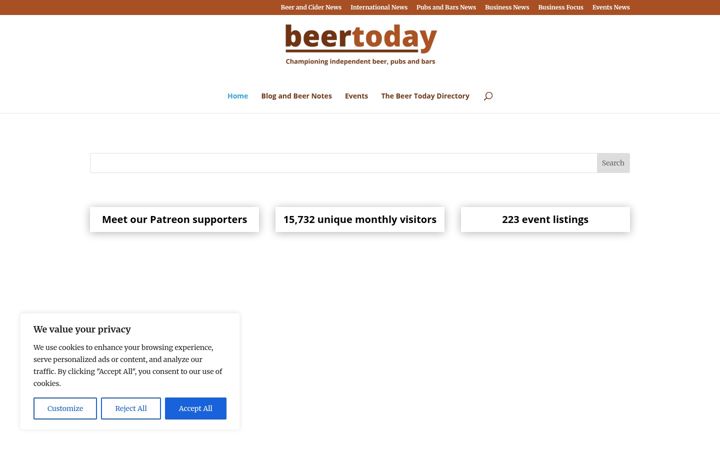This screenshot has width=720, height=450.
Task: Open Beer and Cider News
Action: pos(311,7)
